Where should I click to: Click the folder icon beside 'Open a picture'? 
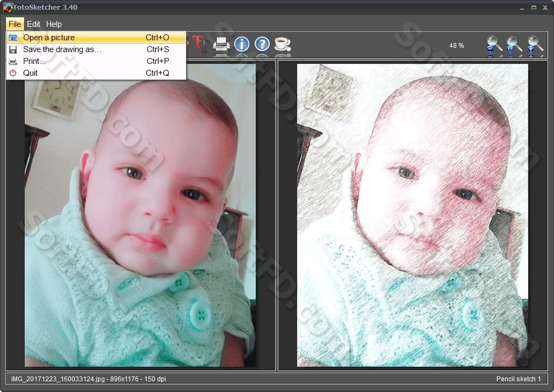point(13,38)
